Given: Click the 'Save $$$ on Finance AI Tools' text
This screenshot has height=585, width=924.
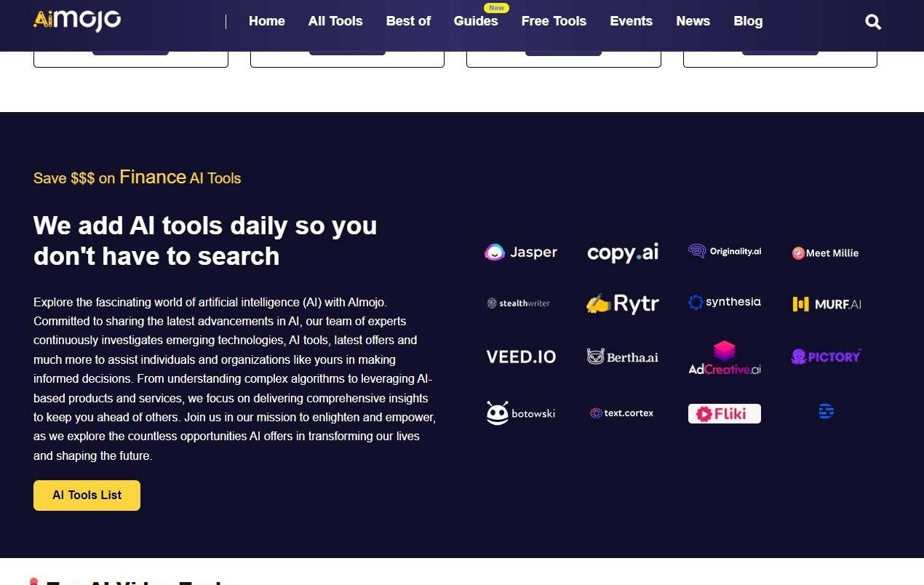Looking at the screenshot, I should [x=137, y=178].
